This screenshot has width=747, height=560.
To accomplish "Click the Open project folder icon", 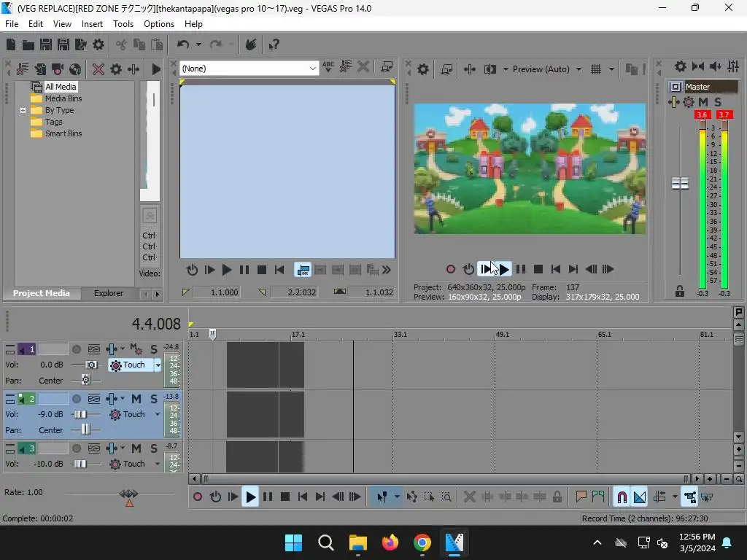I will (28, 44).
